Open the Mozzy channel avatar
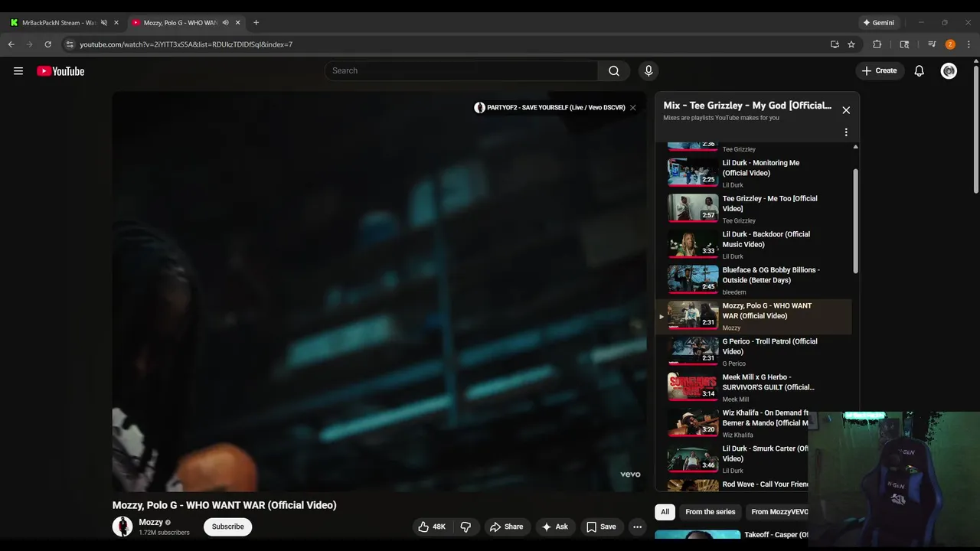 (x=122, y=527)
